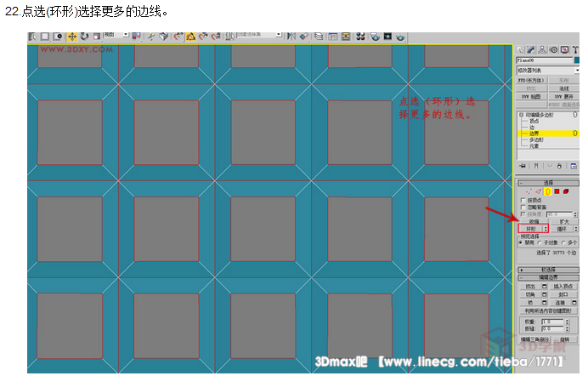Screen dimensions: 588x376
Task: Open the Layer Manager icon
Action: [x=319, y=37]
